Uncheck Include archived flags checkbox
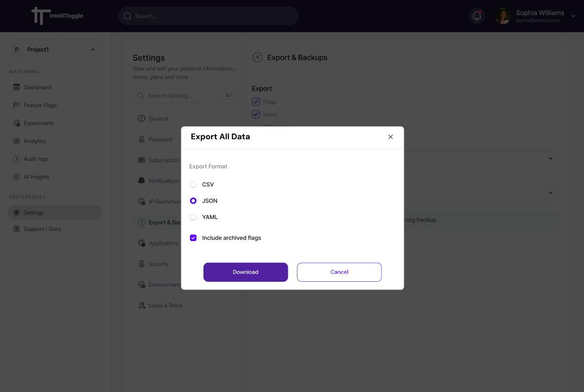 (193, 238)
